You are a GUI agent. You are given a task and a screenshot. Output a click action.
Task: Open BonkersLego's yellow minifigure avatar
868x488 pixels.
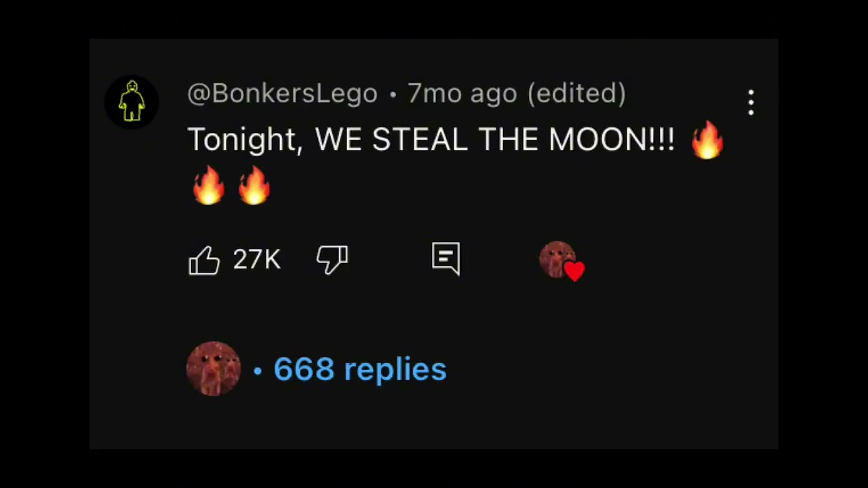(132, 102)
